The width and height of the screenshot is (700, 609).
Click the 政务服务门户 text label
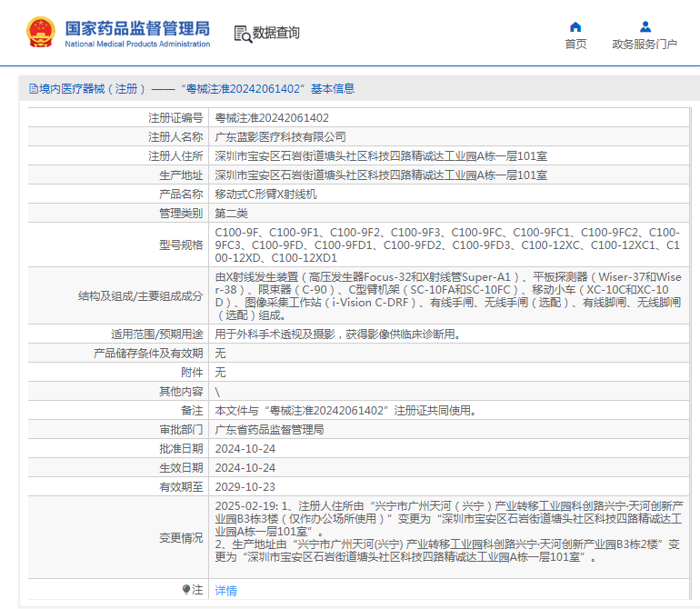coord(645,45)
